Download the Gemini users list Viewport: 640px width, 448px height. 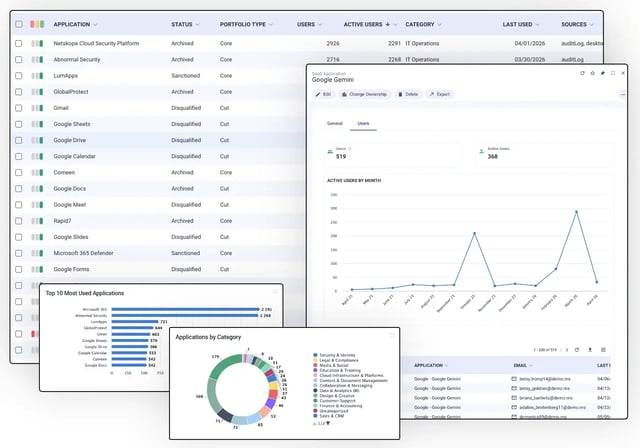coord(590,350)
